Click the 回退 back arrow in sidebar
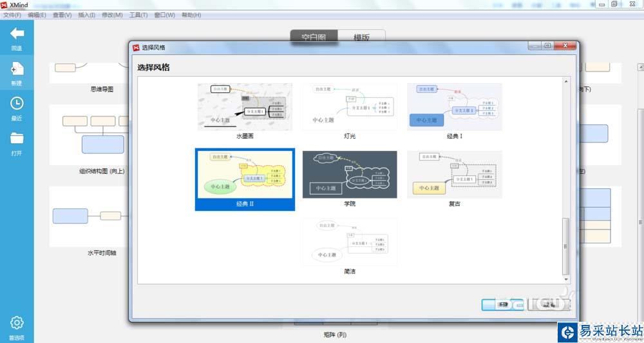Viewport: 644px width, 343px height. tap(17, 34)
